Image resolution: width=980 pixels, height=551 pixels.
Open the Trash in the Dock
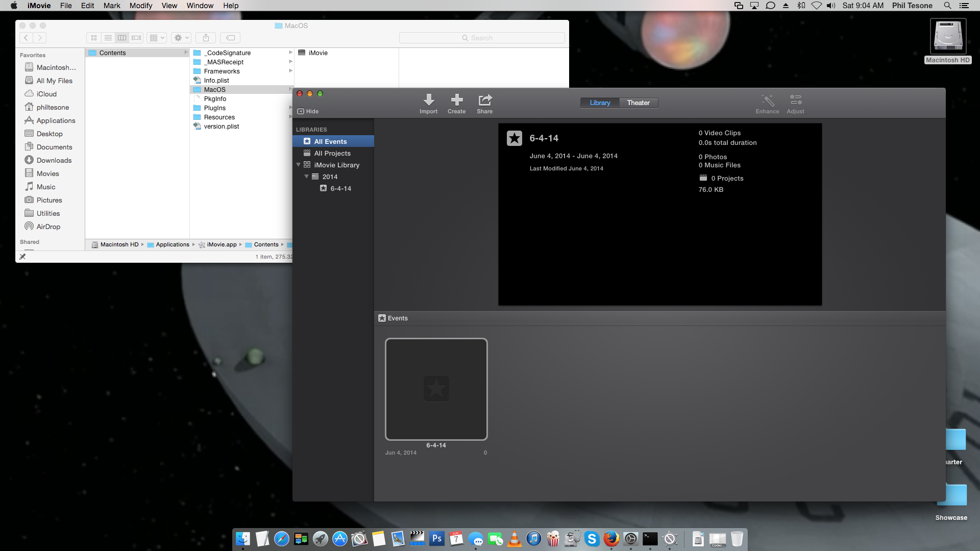pos(737,539)
